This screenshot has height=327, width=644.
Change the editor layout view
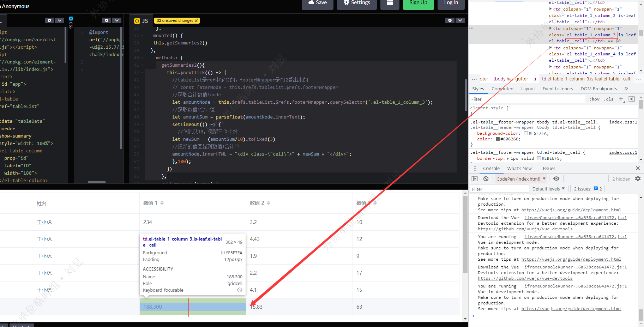click(390, 3)
